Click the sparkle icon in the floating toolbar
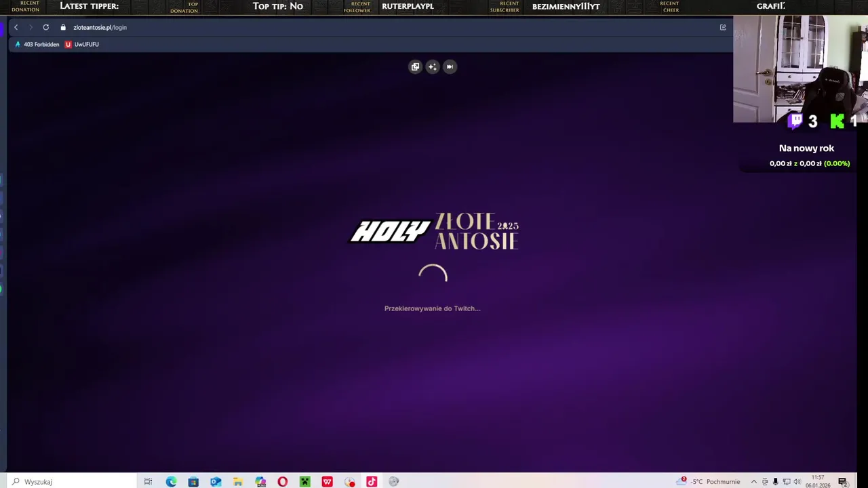868x488 pixels. click(x=432, y=66)
